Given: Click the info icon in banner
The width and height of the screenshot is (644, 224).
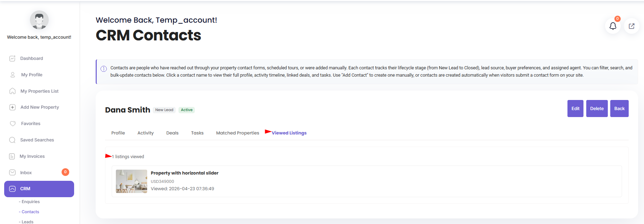Looking at the screenshot, I should tap(104, 69).
